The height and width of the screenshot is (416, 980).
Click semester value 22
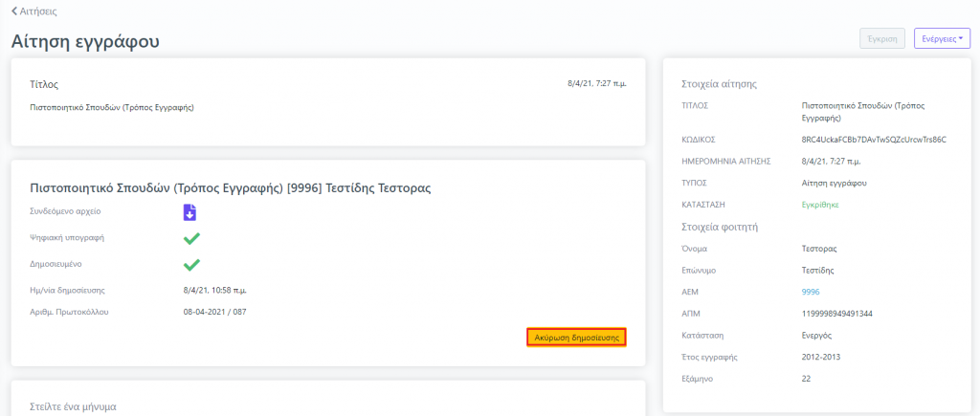(806, 379)
